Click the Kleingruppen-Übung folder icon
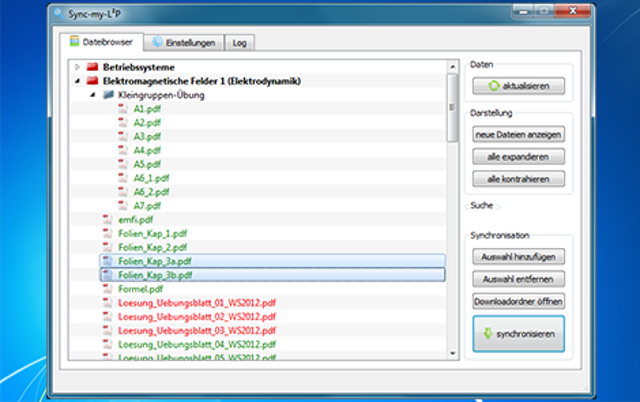 (x=108, y=95)
